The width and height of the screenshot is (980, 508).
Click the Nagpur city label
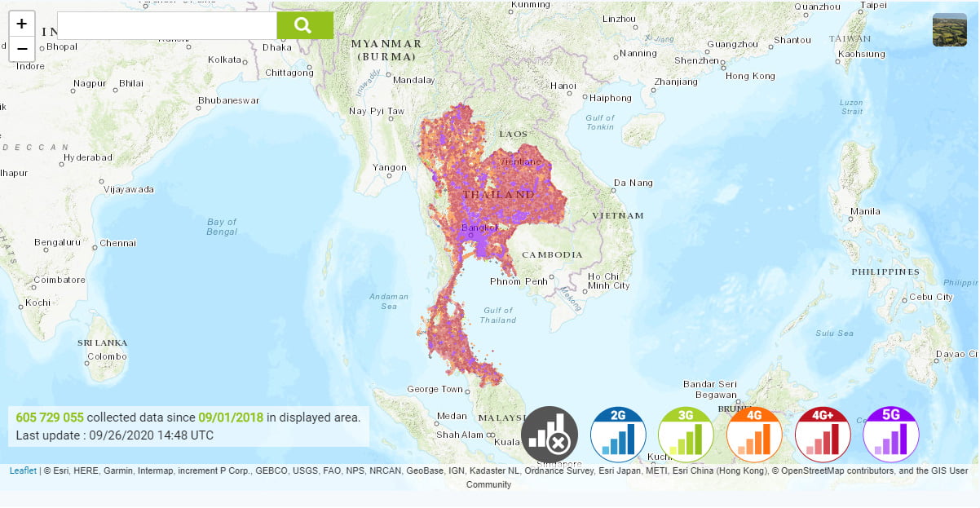[90, 82]
